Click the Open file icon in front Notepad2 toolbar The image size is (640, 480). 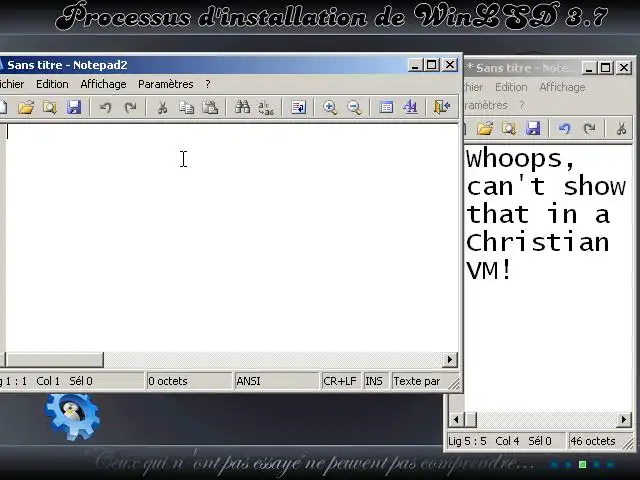point(25,107)
